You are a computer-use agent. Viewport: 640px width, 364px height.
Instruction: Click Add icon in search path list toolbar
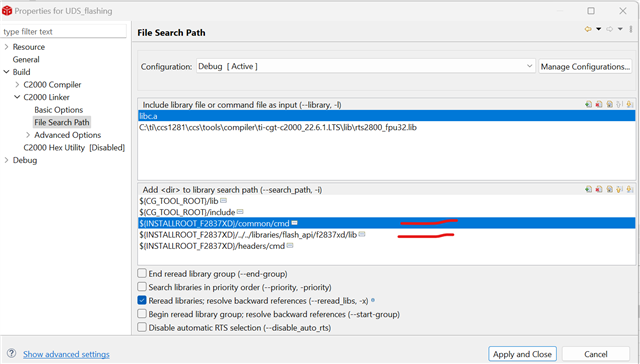588,189
